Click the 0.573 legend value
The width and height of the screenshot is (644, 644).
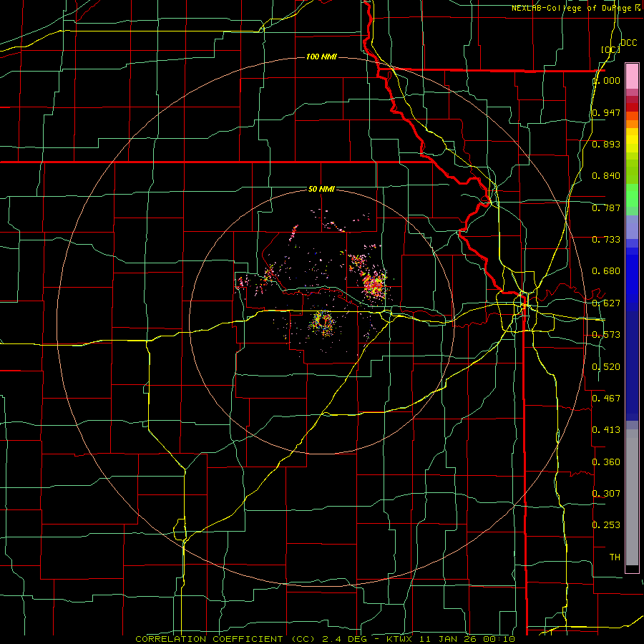pos(606,335)
